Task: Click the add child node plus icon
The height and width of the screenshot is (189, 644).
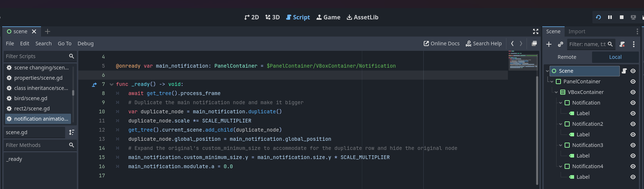Action: tap(549, 44)
